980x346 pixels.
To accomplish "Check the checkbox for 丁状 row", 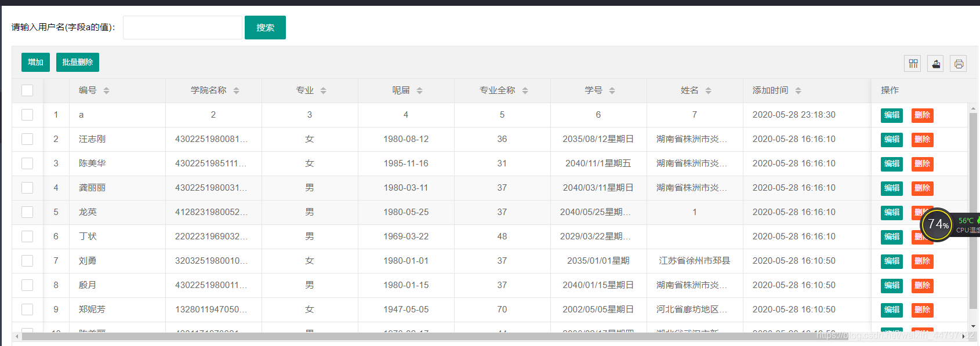I will pos(27,236).
